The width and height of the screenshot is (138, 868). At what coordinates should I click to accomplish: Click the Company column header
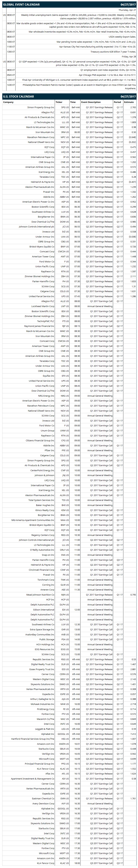(8, 102)
